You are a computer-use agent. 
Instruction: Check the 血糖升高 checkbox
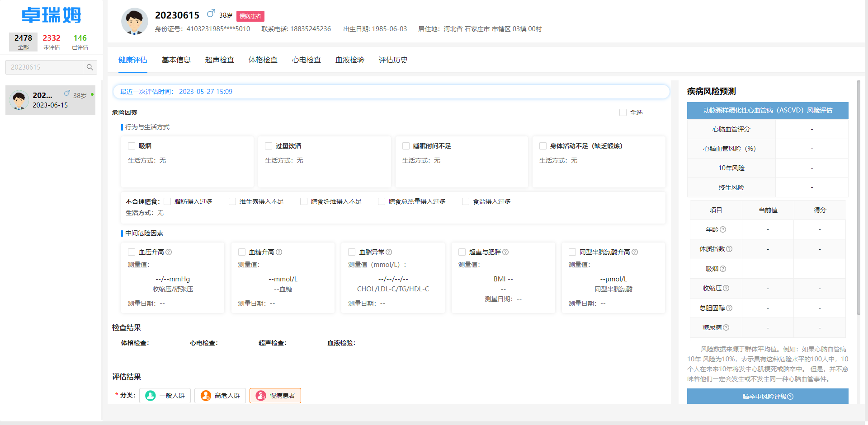242,252
